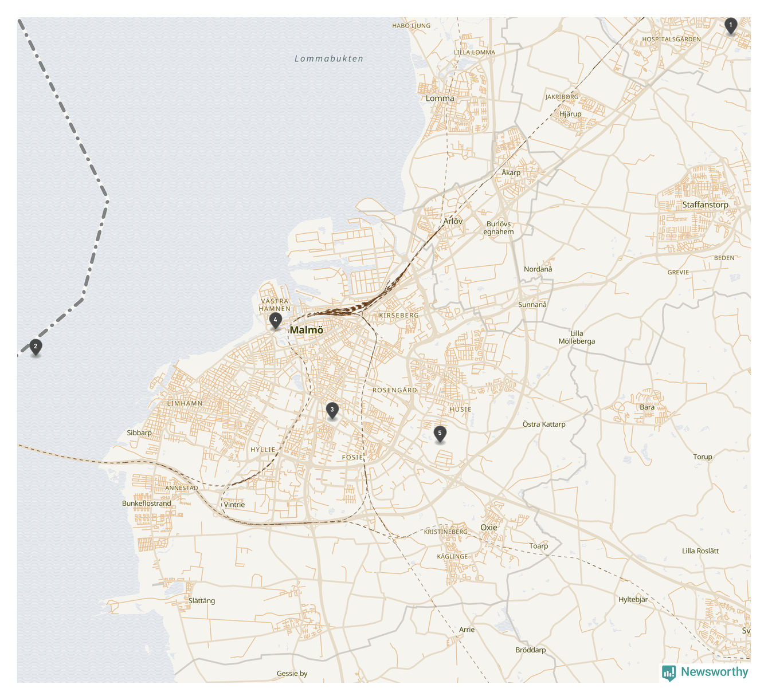The image size is (768, 700).
Task: Select the Sibbarp label
Action: tap(139, 433)
